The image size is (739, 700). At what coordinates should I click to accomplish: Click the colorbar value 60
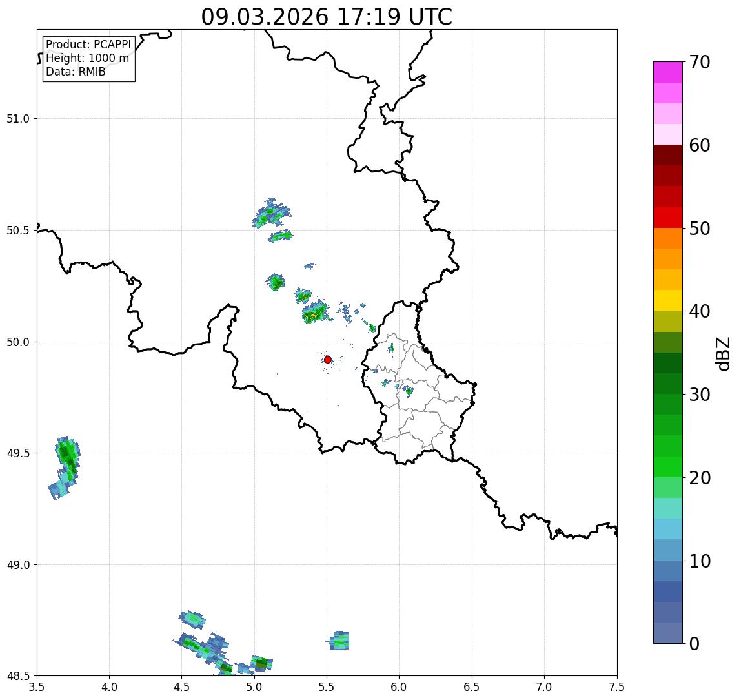[x=700, y=145]
